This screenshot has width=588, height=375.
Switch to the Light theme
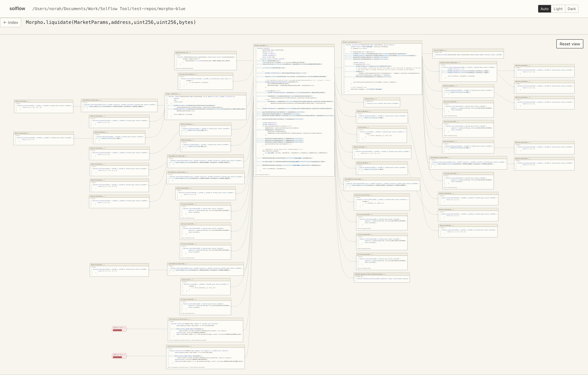558,9
